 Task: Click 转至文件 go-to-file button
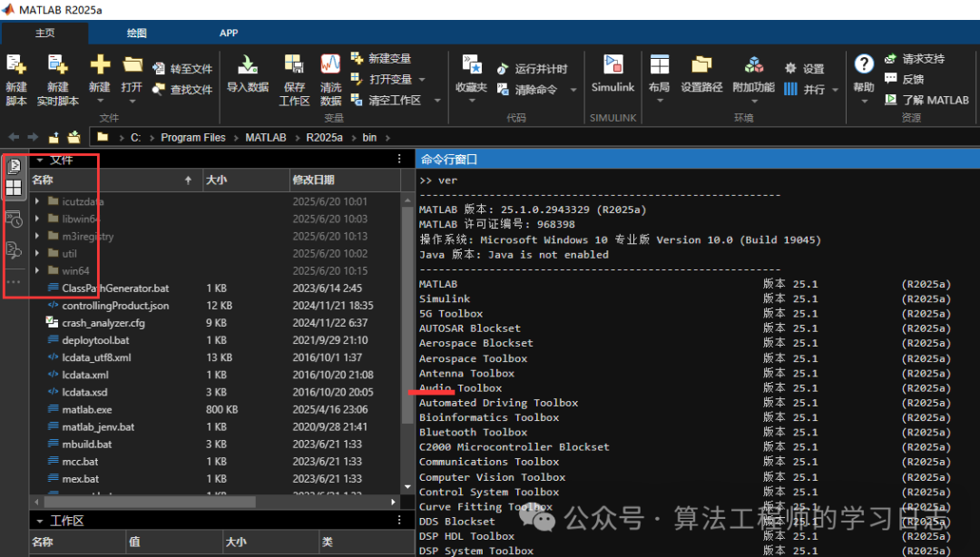coord(182,69)
